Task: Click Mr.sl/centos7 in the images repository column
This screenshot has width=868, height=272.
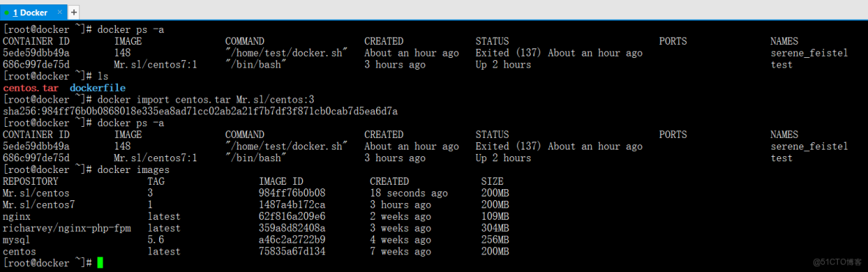Action: (x=39, y=205)
